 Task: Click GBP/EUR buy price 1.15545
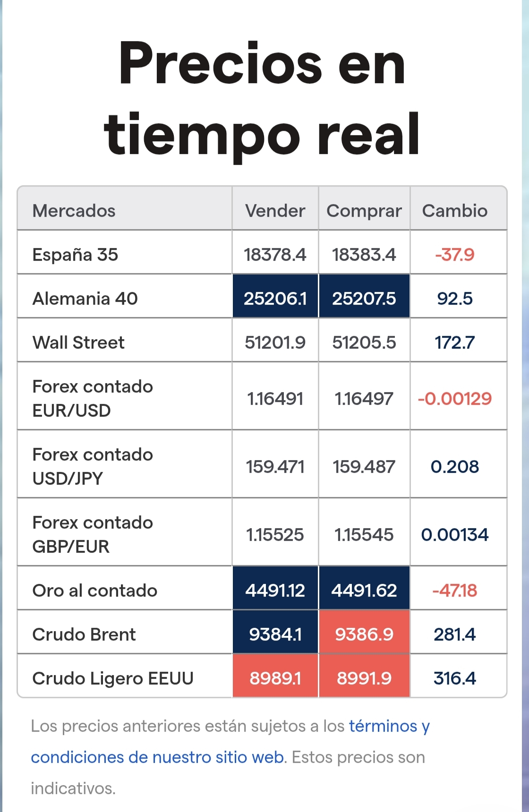click(x=364, y=535)
